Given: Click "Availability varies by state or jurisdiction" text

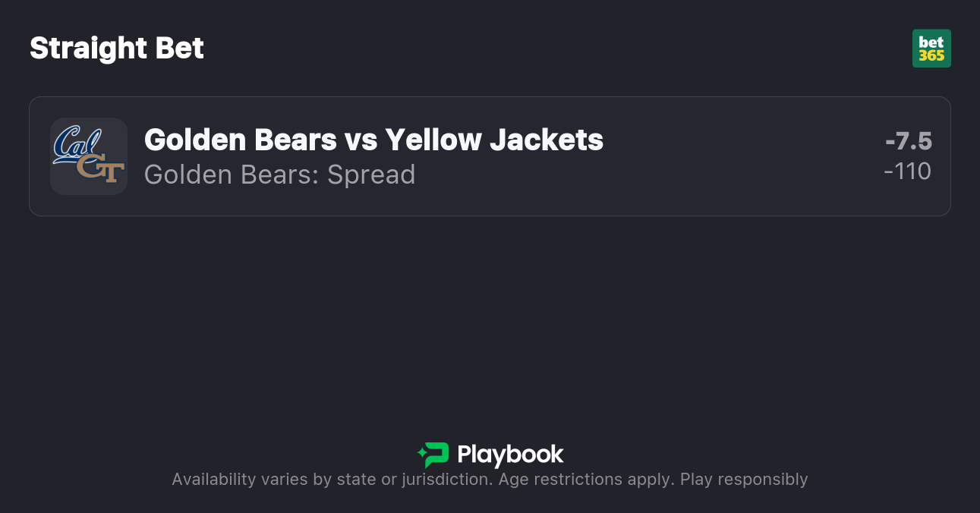Looking at the screenshot, I should 330,480.
